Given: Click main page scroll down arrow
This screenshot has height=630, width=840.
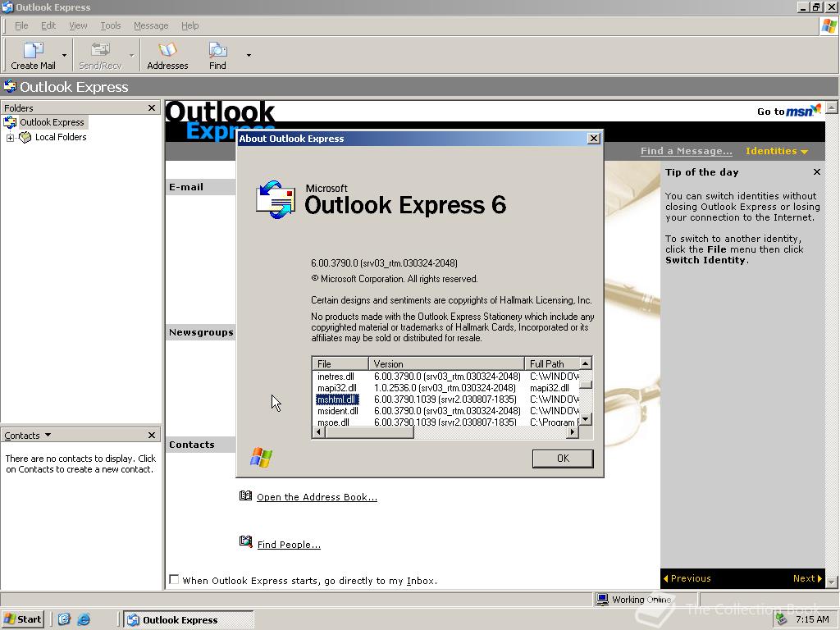Looking at the screenshot, I should 832,582.
